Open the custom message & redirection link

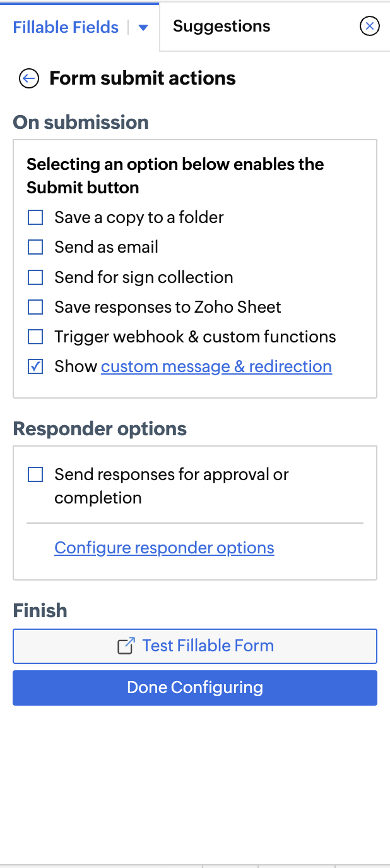tap(216, 366)
